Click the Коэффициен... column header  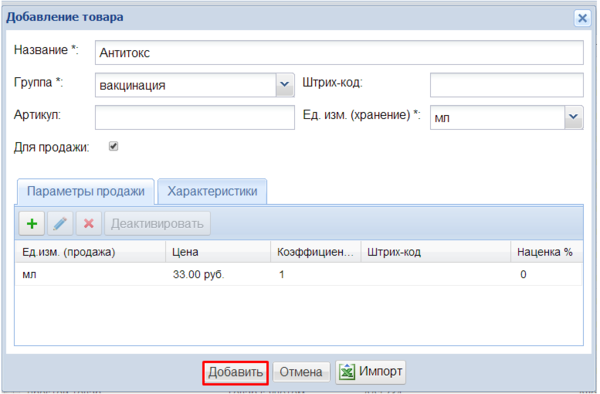[x=316, y=252]
